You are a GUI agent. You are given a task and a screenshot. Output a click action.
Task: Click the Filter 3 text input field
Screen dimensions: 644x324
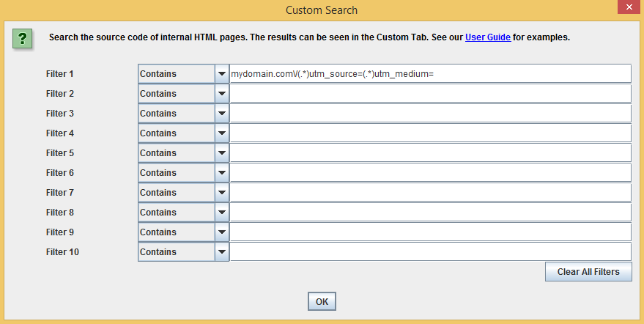tap(430, 113)
